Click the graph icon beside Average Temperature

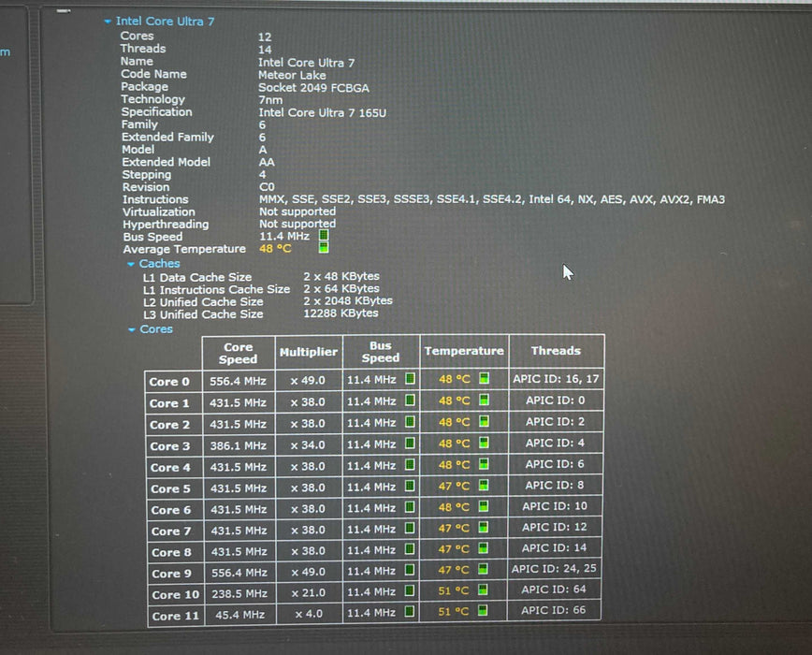(x=324, y=248)
